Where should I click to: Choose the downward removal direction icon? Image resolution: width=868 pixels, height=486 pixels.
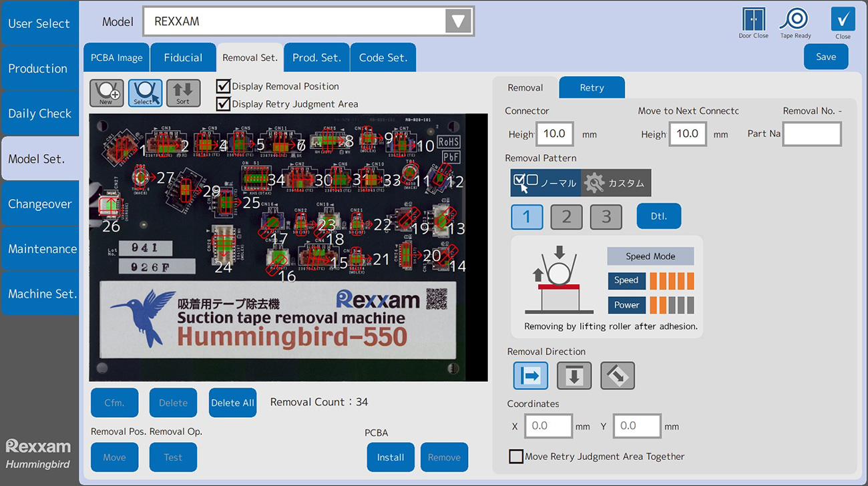(574, 376)
